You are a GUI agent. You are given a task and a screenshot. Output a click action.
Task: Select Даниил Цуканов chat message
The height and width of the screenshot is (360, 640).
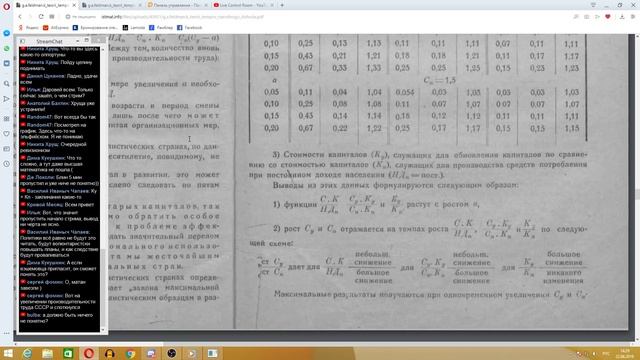pos(59,79)
